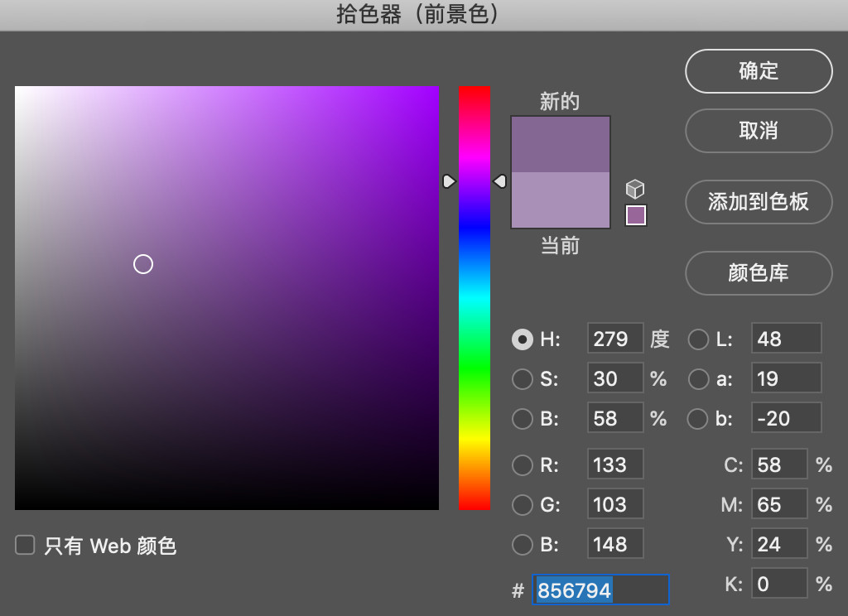
Task: Select the Lab L radio button
Action: [698, 339]
